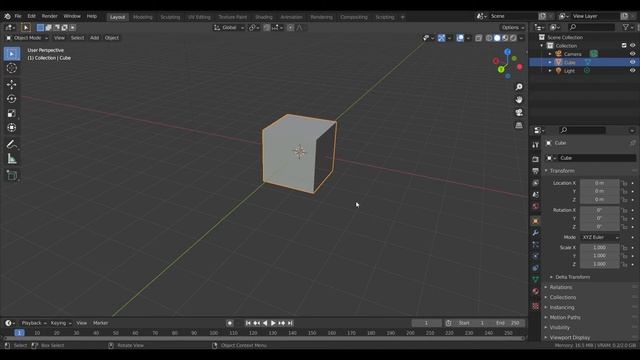Activate the Cursor tool
The height and width of the screenshot is (360, 640).
coord(12,68)
